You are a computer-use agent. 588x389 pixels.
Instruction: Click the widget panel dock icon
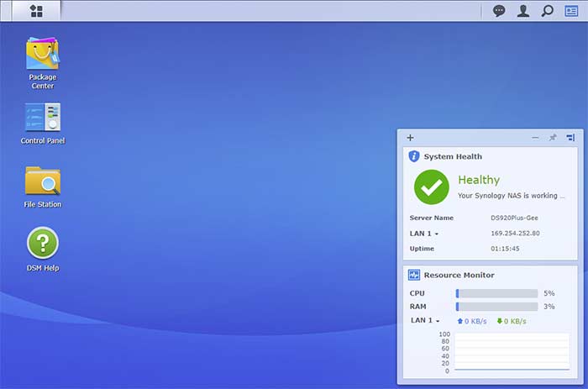tap(570, 138)
